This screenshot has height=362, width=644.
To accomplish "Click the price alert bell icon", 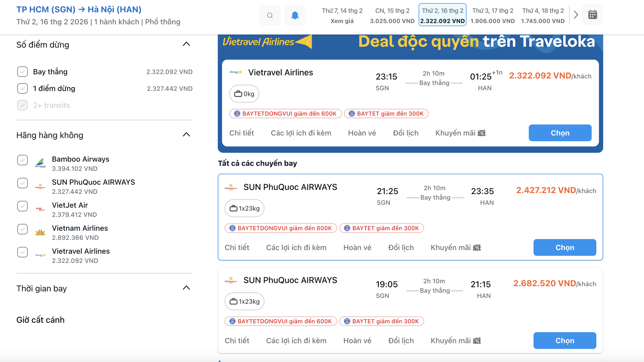I will click(295, 15).
